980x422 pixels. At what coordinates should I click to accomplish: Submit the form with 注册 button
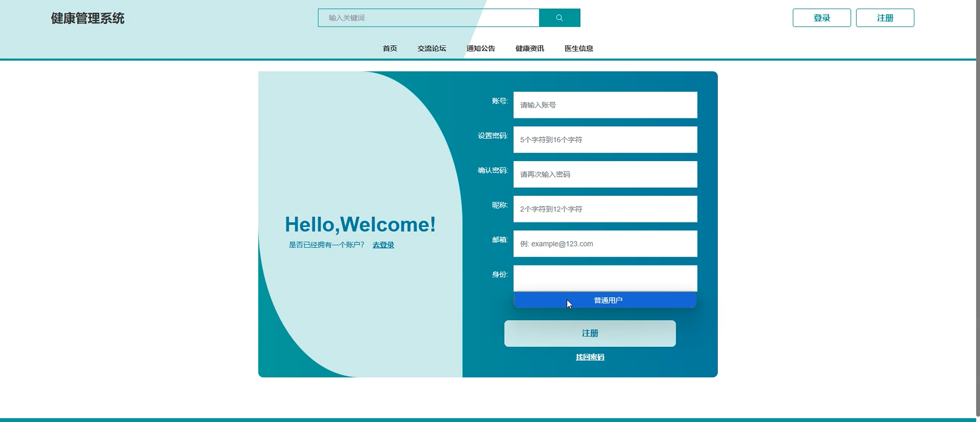[x=590, y=334]
